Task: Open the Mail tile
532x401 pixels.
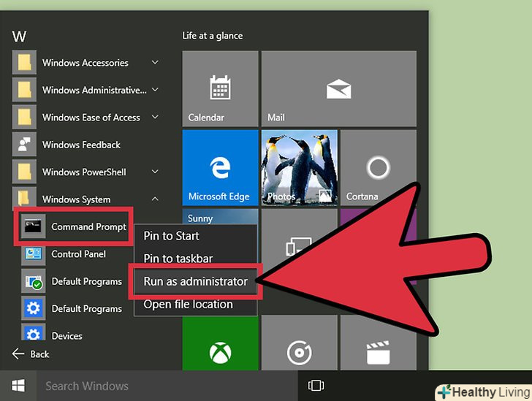Action: 338,88
